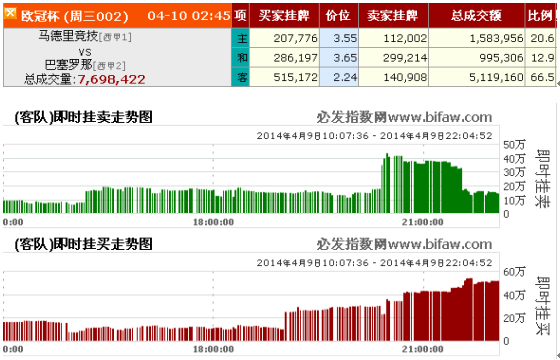Click the 18:00:00 axis label on the sell chart

(214, 222)
